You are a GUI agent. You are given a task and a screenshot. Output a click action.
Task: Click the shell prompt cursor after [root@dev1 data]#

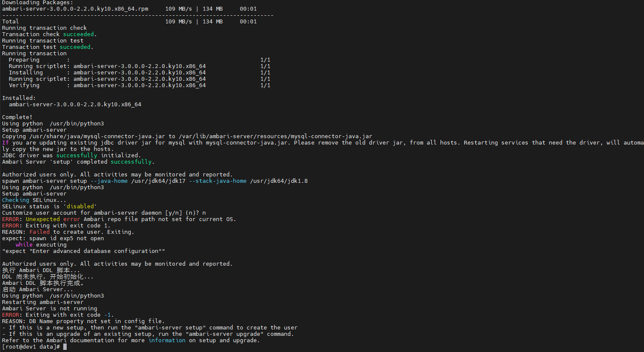[65, 347]
